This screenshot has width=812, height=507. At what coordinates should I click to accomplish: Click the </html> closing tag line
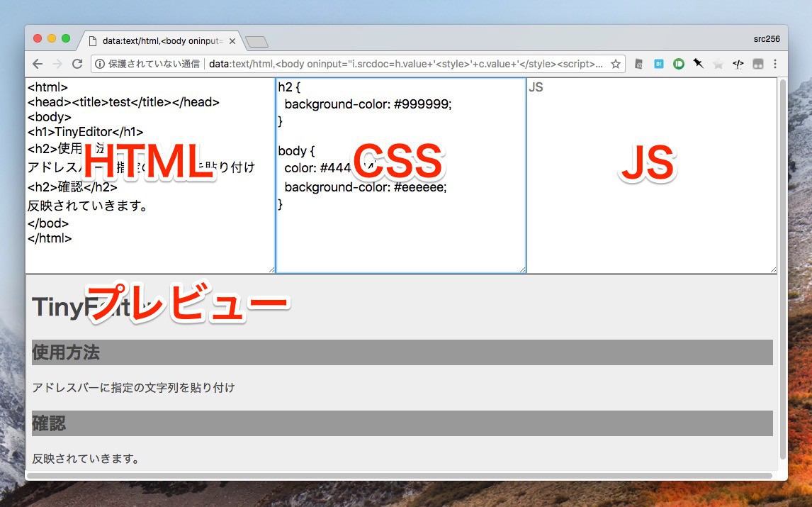pos(50,238)
